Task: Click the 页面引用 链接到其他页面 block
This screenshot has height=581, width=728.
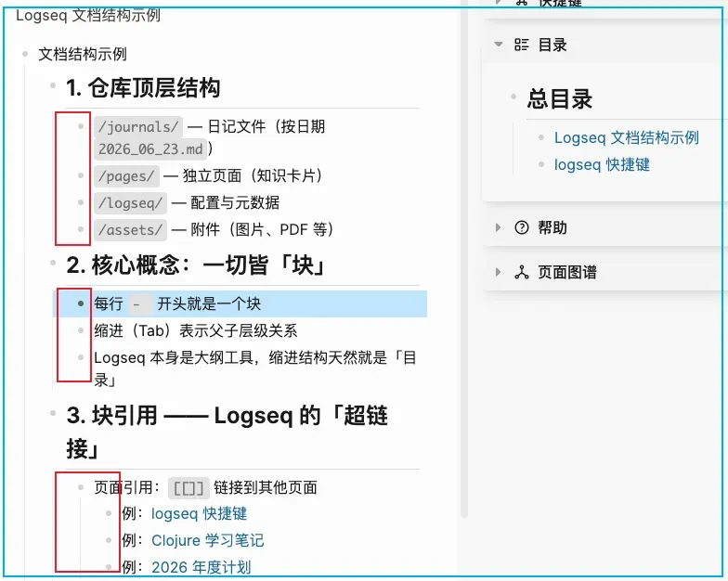Action: [206, 488]
